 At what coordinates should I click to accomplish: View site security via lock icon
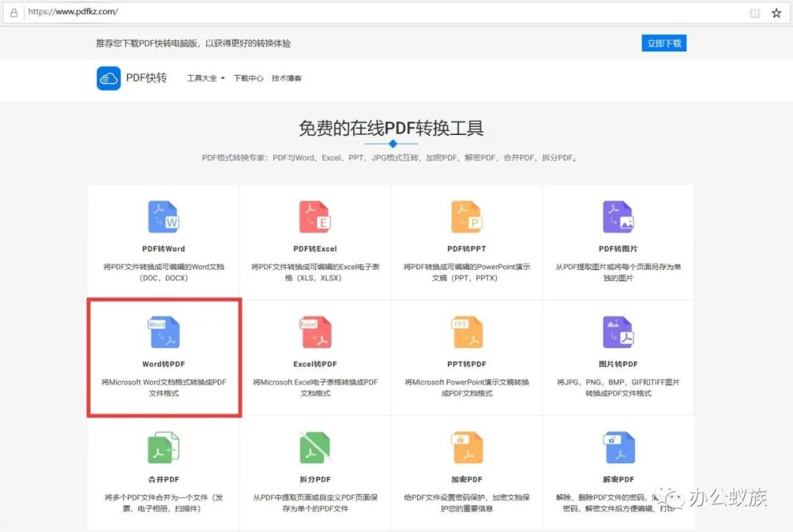(x=14, y=13)
